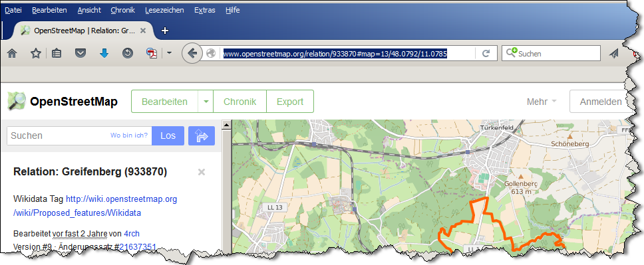Bookmark this page with the star icon

[36, 53]
